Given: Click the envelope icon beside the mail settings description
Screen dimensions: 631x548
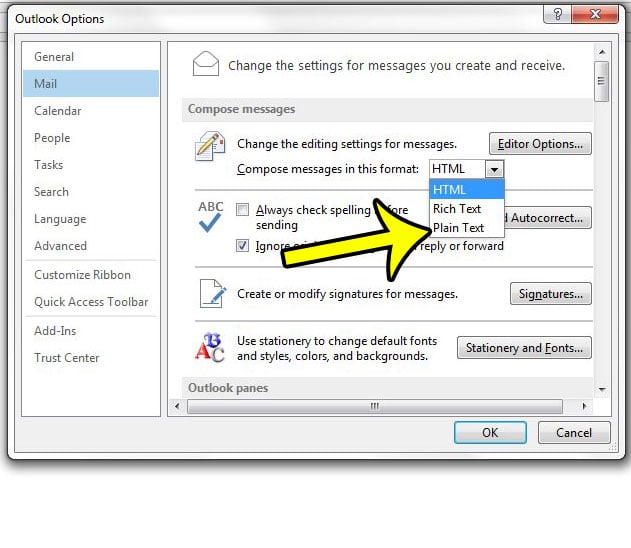Looking at the screenshot, I should [x=206, y=64].
